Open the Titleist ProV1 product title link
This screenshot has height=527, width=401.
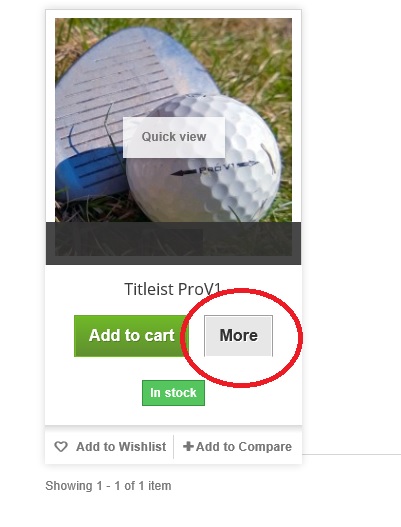click(x=173, y=289)
